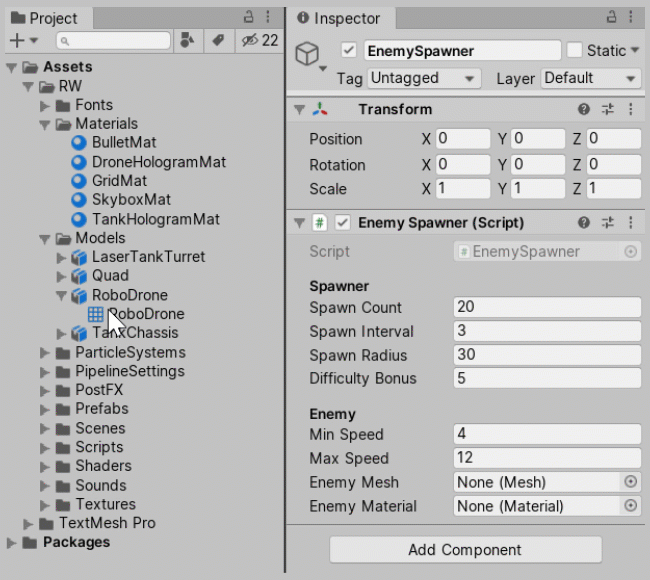Open Enemy Spawner script context menu
The image size is (650, 580).
click(631, 223)
